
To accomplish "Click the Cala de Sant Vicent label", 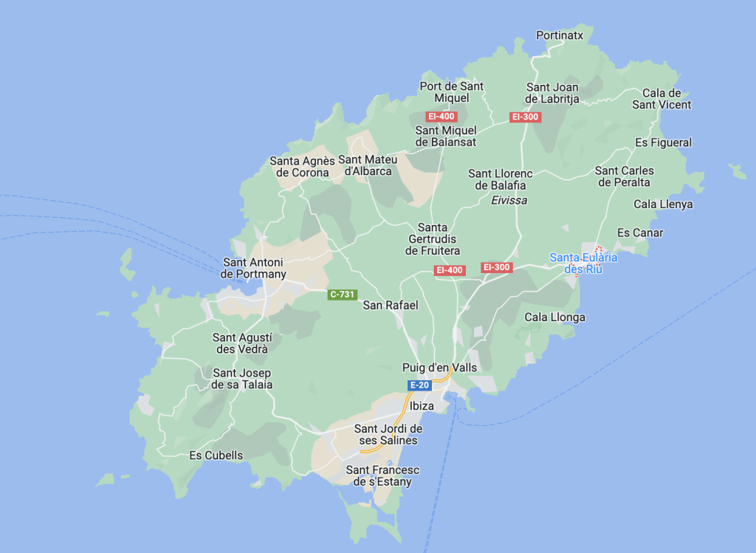I will pos(661,99).
